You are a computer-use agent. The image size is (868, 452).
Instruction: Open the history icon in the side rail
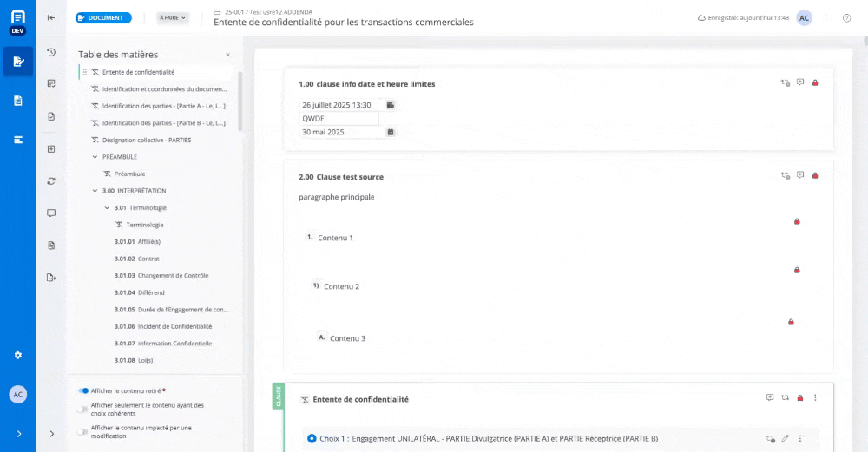pyautogui.click(x=51, y=52)
